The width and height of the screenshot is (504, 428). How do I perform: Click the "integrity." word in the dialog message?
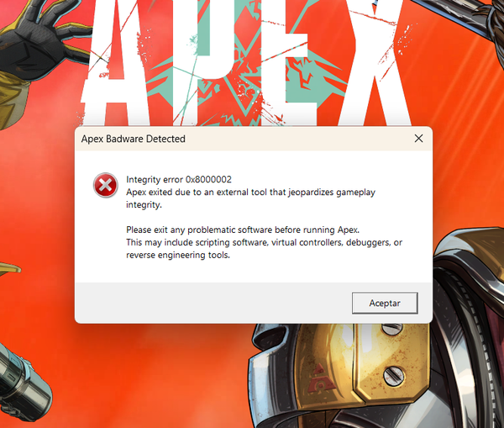[144, 205]
